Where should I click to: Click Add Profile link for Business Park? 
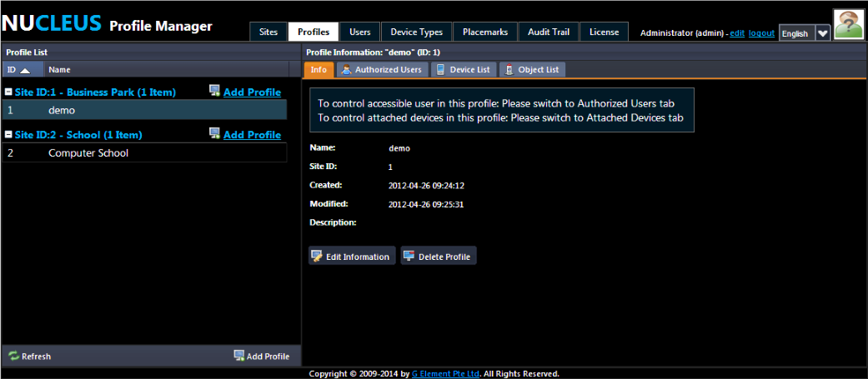click(252, 92)
